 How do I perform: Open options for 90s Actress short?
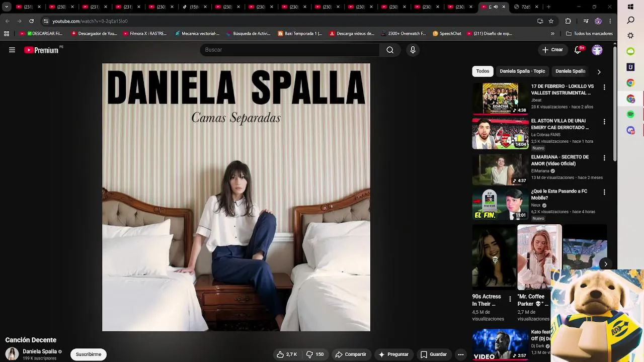(510, 300)
